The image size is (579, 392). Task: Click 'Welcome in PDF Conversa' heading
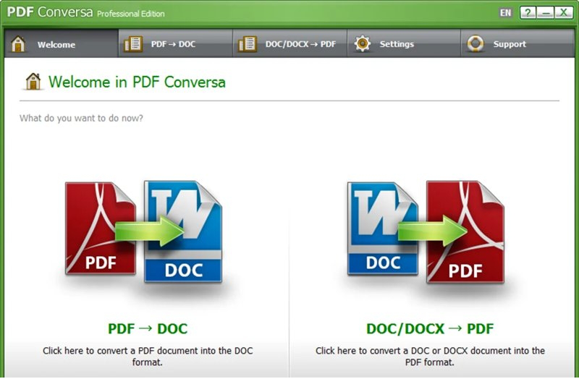pyautogui.click(x=137, y=82)
